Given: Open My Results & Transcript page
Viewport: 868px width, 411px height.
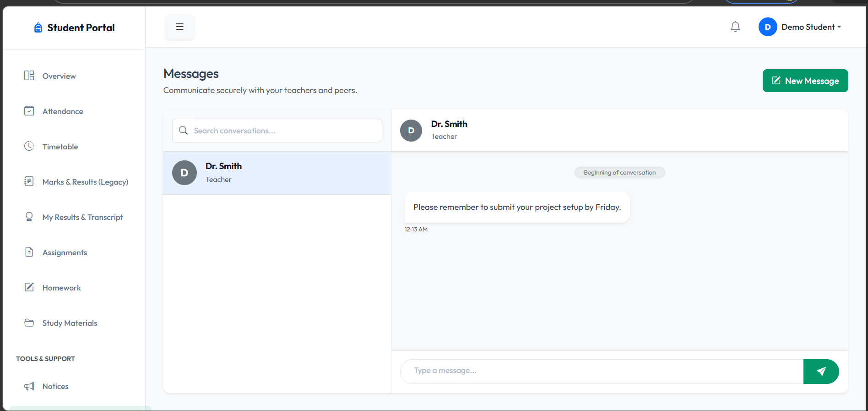Looking at the screenshot, I should tap(82, 217).
